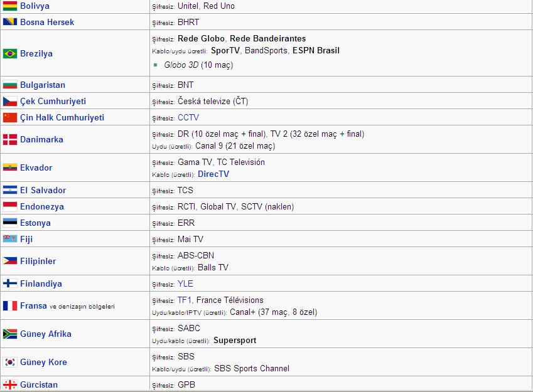Viewport: 533px width, 392px height.
Task: Select the SBS Sports Channel text
Action: [x=252, y=369]
